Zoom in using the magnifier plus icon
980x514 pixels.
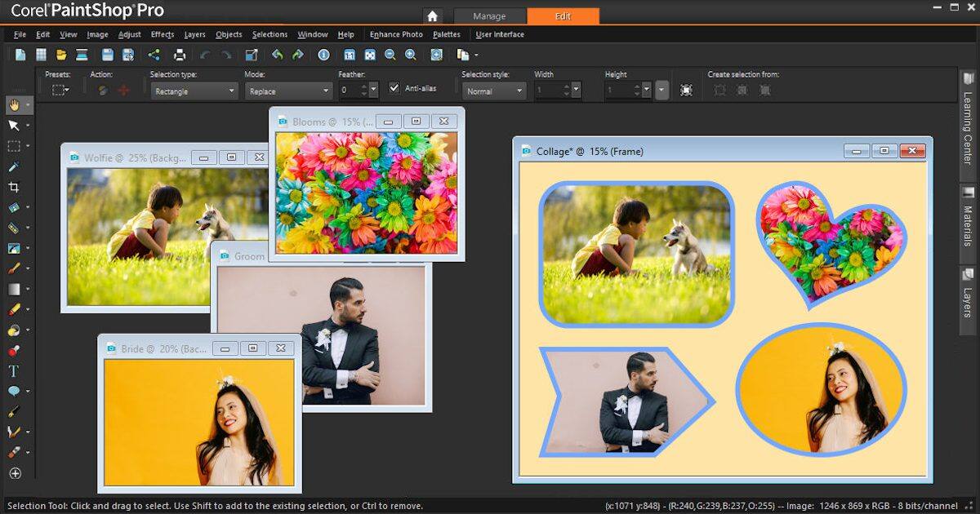411,55
